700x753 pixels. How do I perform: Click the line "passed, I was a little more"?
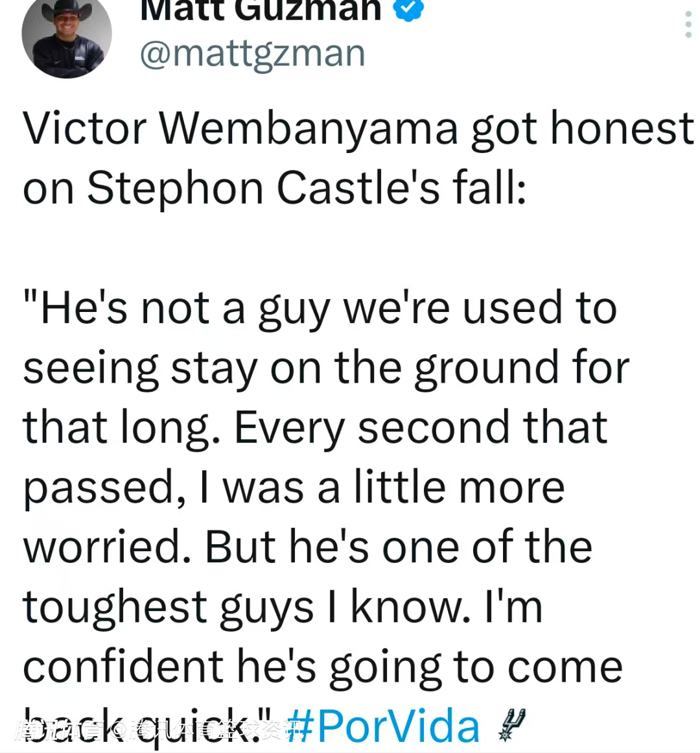pyautogui.click(x=294, y=487)
